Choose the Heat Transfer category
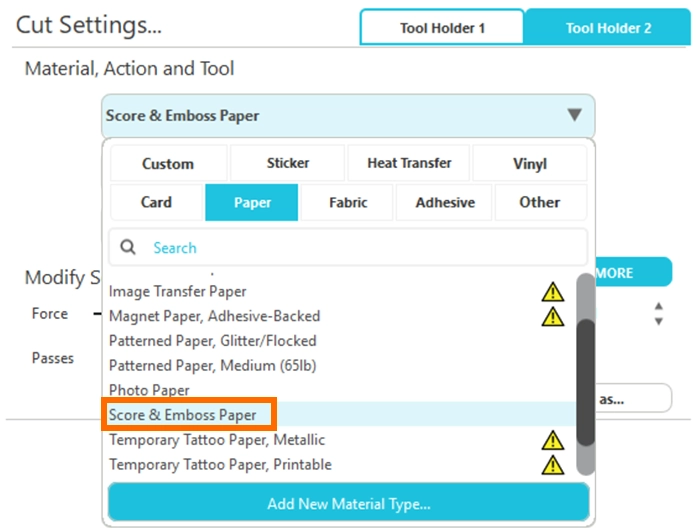The image size is (700, 531). (409, 163)
